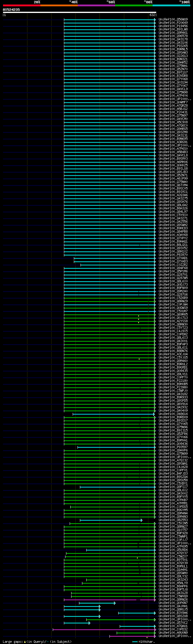Viewport: 193px width, 644px height.
Task: Select UniRef100_B8LQS1 label
Action: (x=173, y=245)
